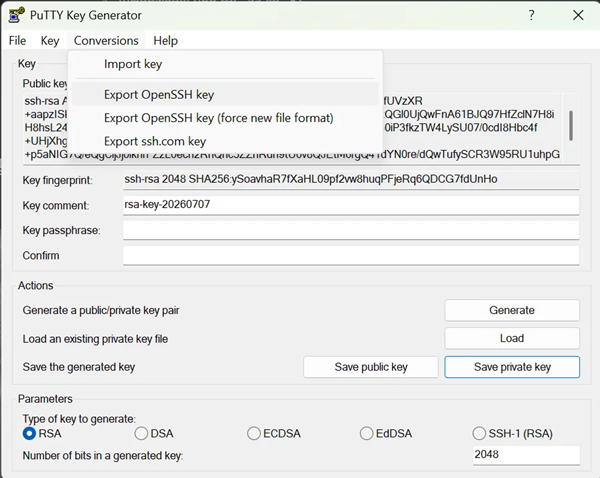Select Export OpenSSH key (force new file format)
Viewport: 600px width, 478px height.
(x=225, y=118)
